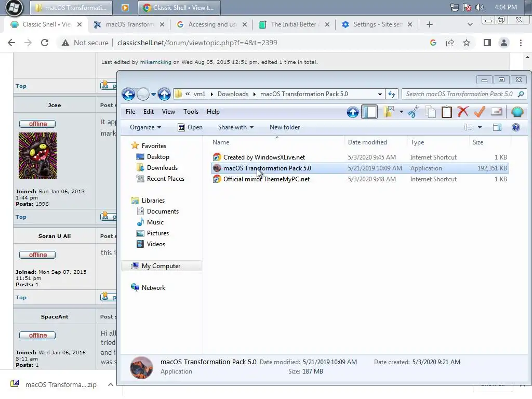The image size is (532, 399).
Task: Click New folder in command bar
Action: coord(285,127)
